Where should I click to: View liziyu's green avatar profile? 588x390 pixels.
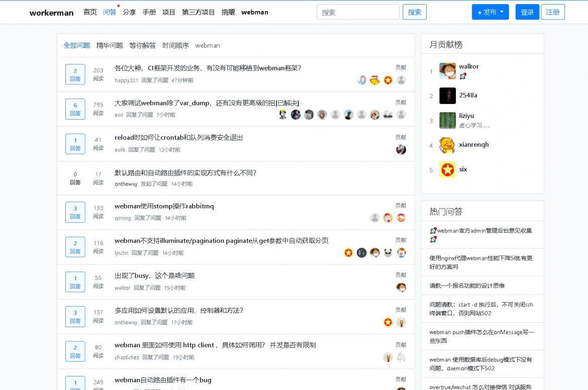pos(447,121)
